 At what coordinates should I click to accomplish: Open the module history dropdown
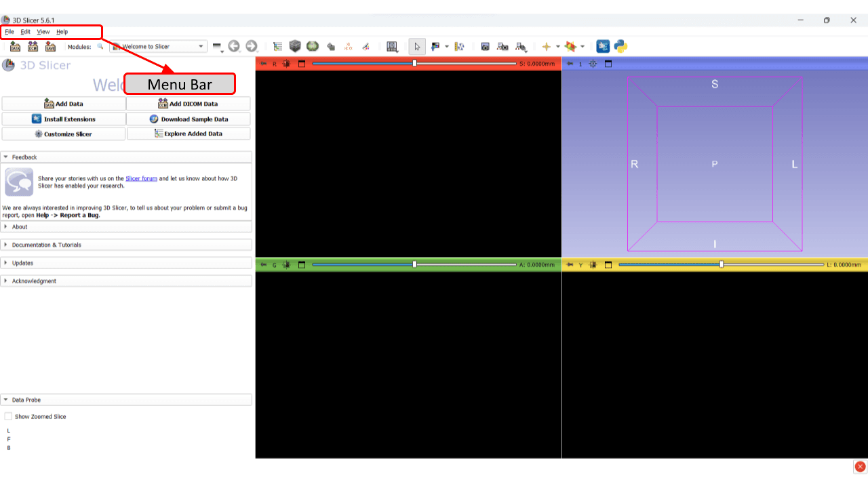[217, 47]
